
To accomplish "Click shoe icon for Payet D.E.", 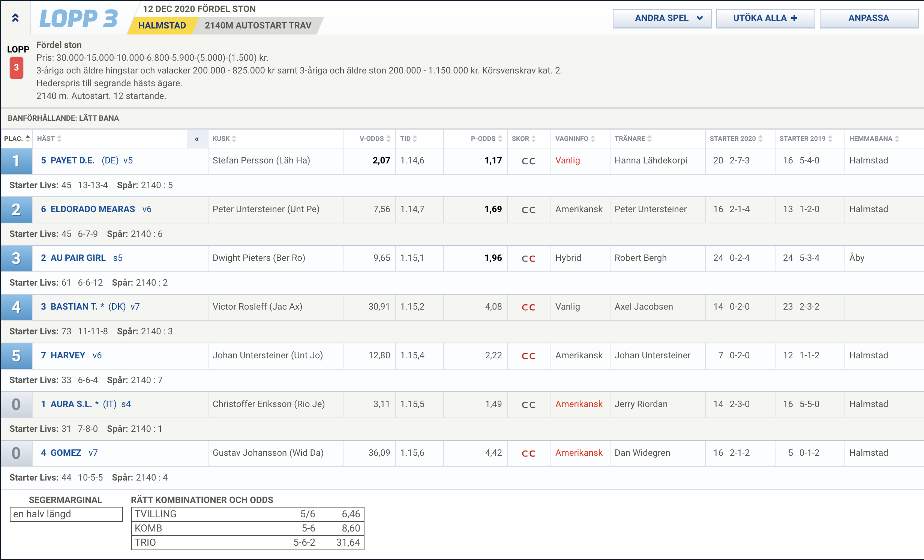I will [x=528, y=161].
